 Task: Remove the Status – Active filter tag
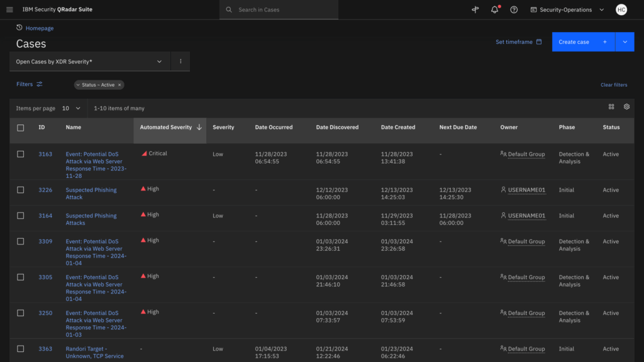[x=119, y=85]
